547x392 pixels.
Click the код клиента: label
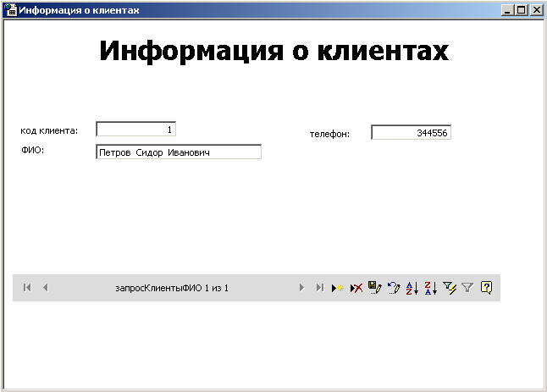coord(49,130)
